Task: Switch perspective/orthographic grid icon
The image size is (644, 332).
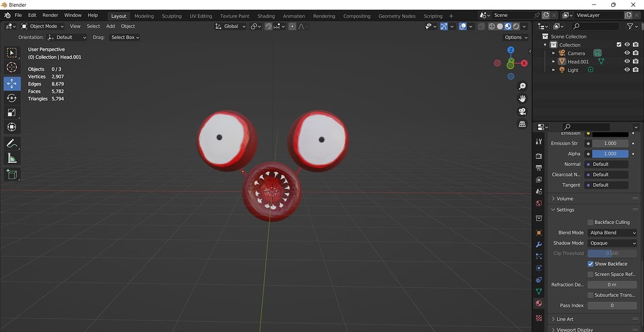Action: point(522,124)
